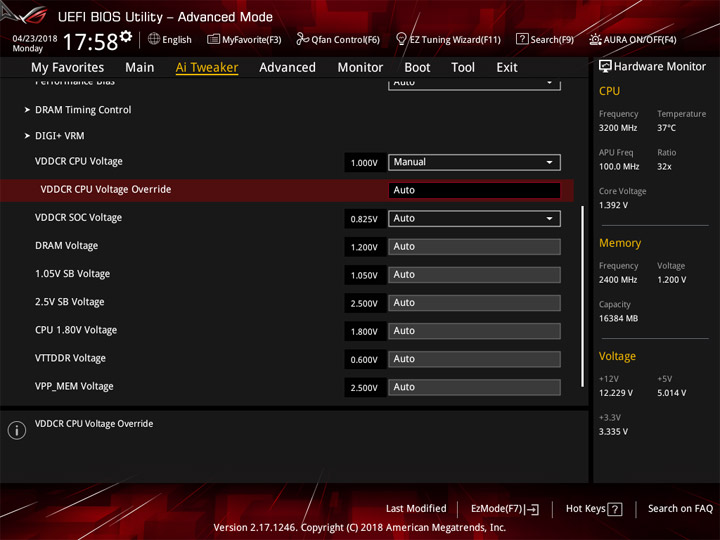
Task: Open VDDCR CPU Voltage Manual dropdown
Action: (x=474, y=162)
